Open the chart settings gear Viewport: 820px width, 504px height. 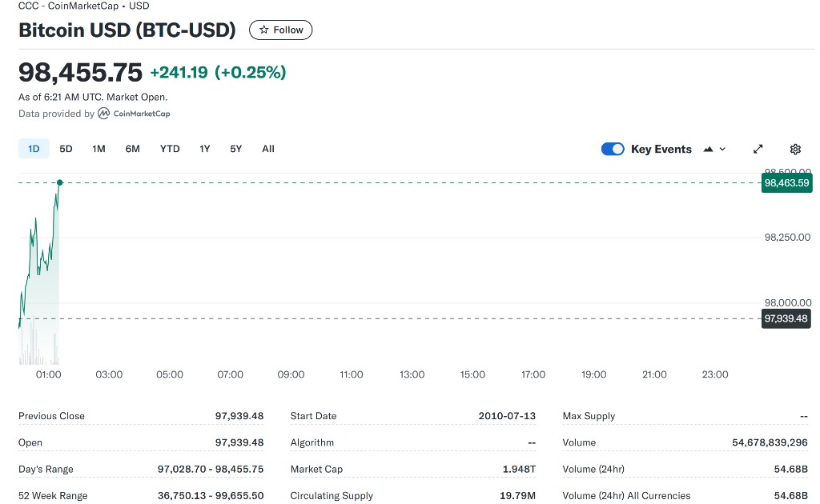click(x=795, y=149)
